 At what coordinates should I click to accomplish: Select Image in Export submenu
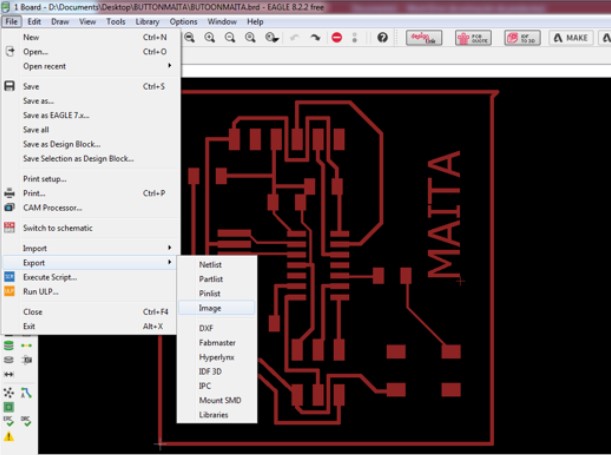pos(217,308)
